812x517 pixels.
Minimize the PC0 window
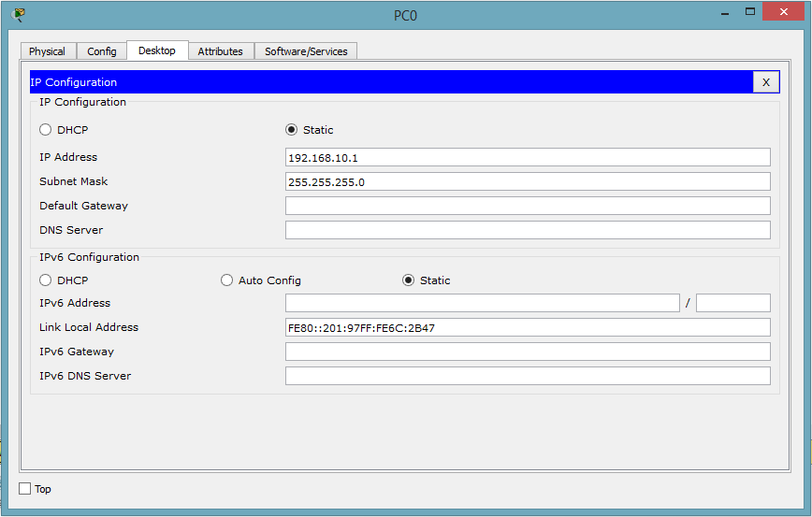[x=725, y=12]
